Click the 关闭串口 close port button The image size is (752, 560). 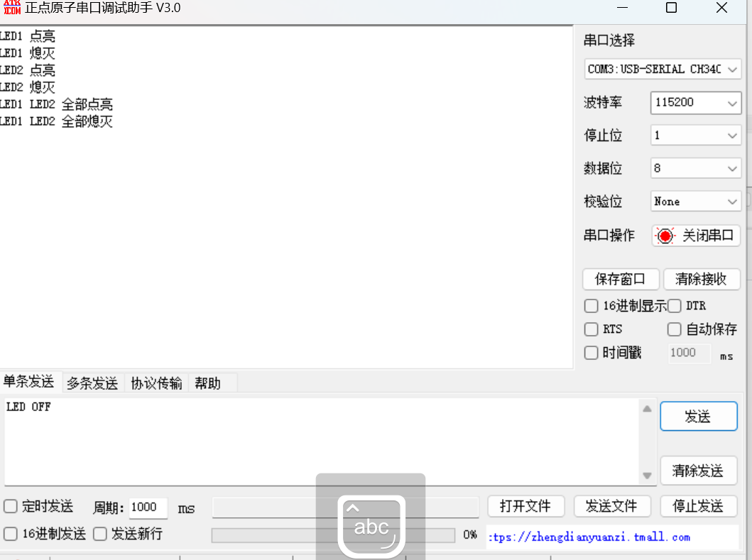[x=696, y=236]
